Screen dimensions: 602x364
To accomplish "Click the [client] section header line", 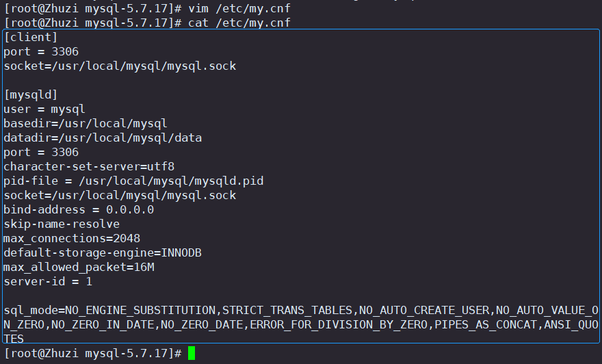I will [x=31, y=37].
